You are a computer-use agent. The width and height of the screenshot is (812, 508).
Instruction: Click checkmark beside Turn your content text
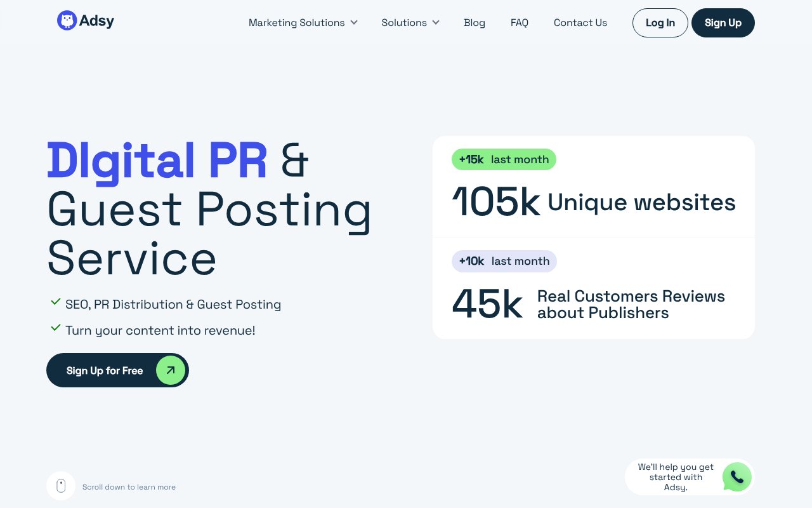(x=56, y=328)
